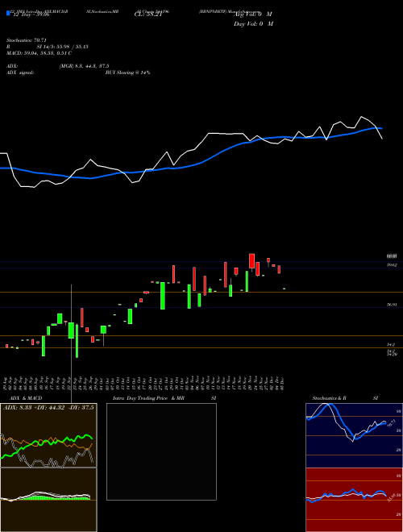Select "(MGR) 8.3, 44.3, 37.5" ADX values
403x532 pixels.
(x=84, y=66)
